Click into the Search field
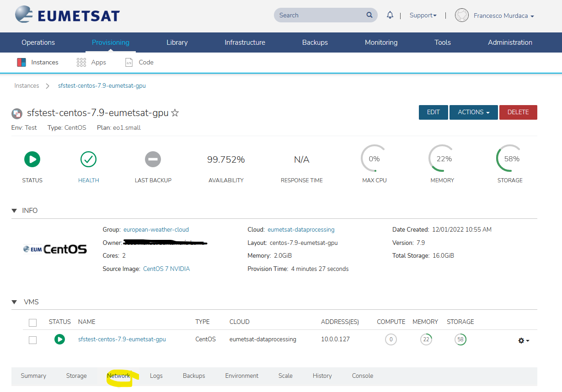The width and height of the screenshot is (562, 392). [326, 15]
